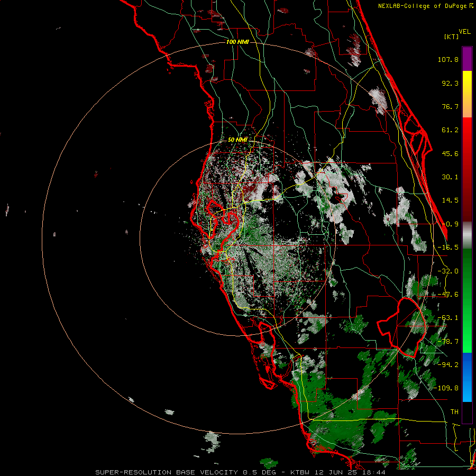Click the 92.3 velocity scale value
Screen dimensions: 476x476
[x=450, y=83]
